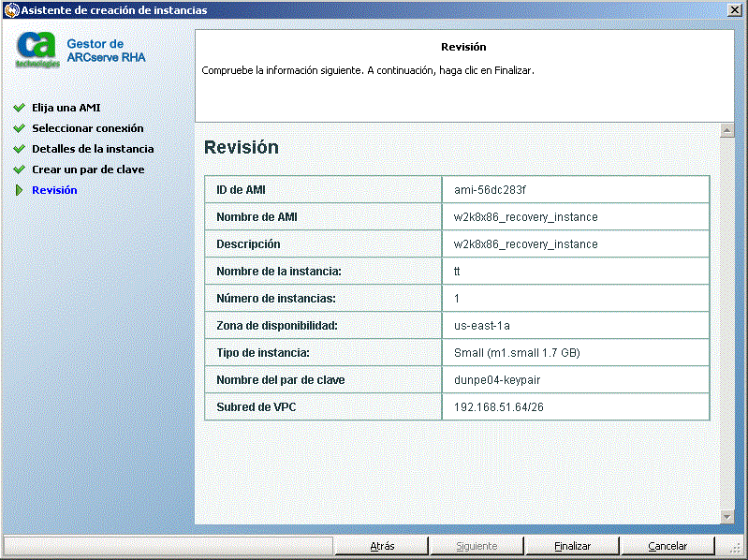Click the empty status bar field
This screenshot has height=560, width=748.
pyautogui.click(x=169, y=546)
